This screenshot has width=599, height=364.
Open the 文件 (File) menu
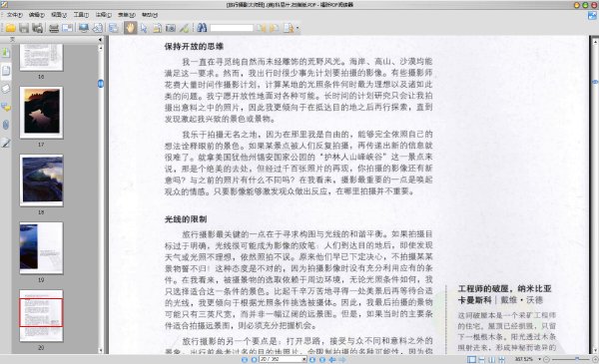coord(14,15)
